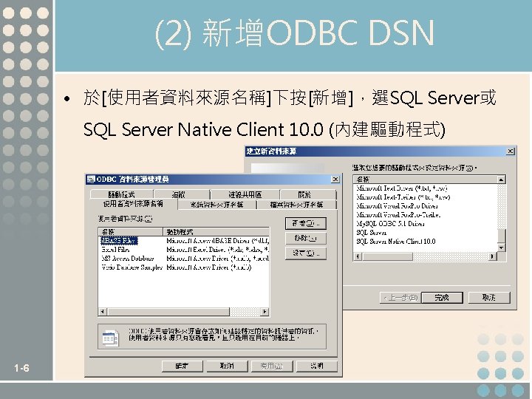
Task: Select the MS Access Database row
Action: pyautogui.click(x=183, y=258)
